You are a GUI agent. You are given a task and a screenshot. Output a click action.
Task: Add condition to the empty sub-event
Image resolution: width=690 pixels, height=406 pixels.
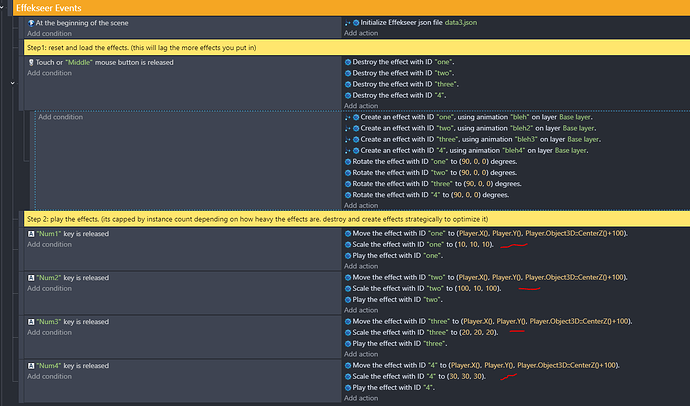60,117
